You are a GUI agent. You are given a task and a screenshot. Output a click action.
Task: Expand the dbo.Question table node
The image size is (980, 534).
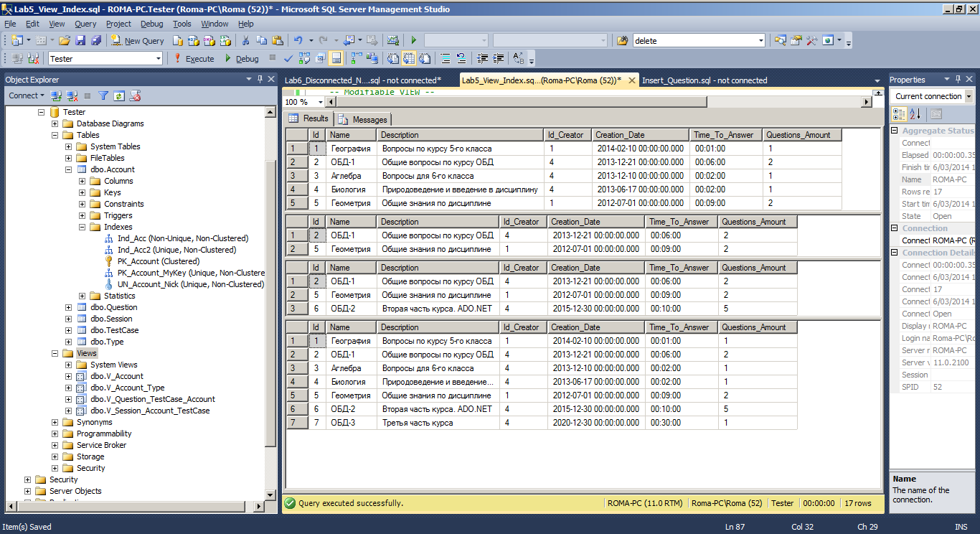(x=68, y=307)
